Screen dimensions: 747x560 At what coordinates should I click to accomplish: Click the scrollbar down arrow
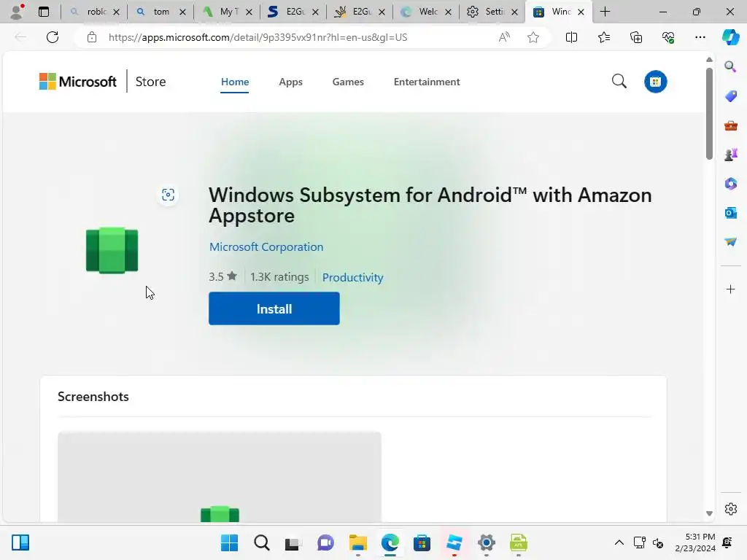point(709,513)
